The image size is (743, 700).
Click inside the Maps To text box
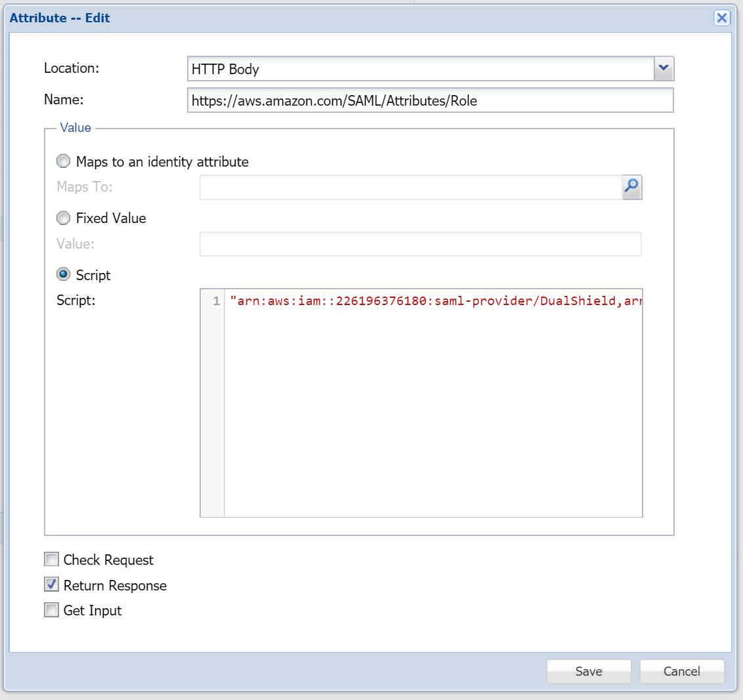point(410,187)
